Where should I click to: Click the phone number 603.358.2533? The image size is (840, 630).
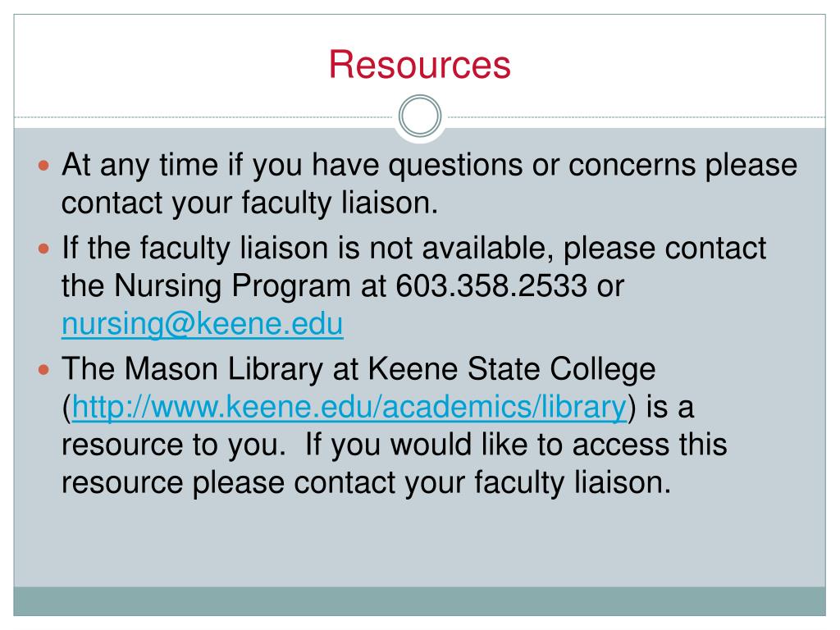tap(491, 285)
